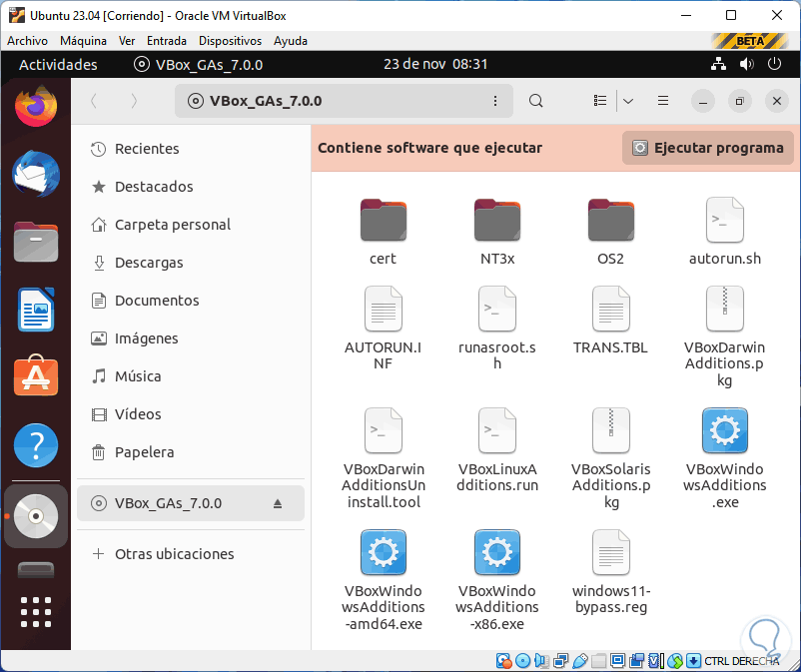Open the Descargas folder in sidebar
801x672 pixels.
190,263
